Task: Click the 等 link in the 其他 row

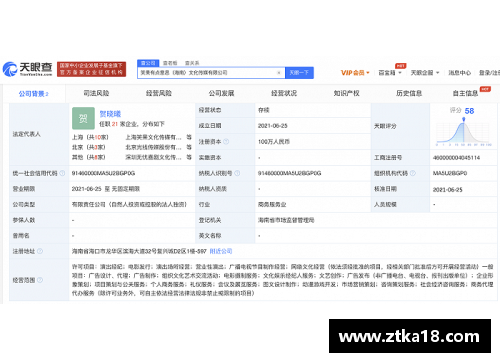Action: 189,157
